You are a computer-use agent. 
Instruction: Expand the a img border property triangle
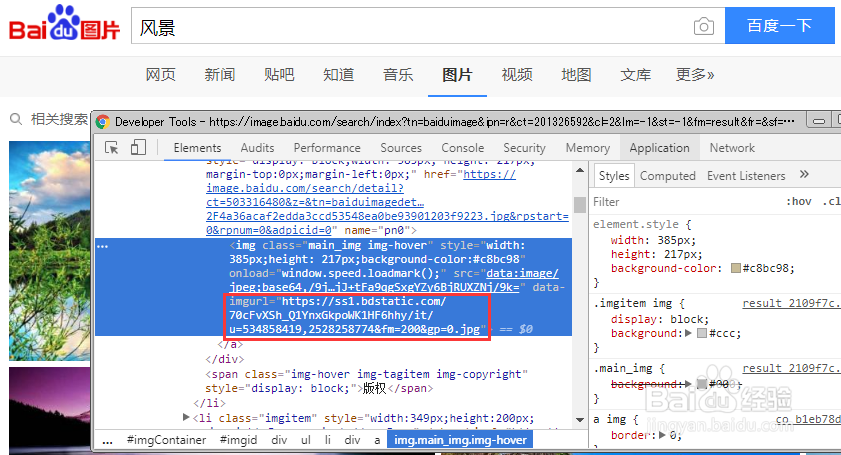pos(662,435)
